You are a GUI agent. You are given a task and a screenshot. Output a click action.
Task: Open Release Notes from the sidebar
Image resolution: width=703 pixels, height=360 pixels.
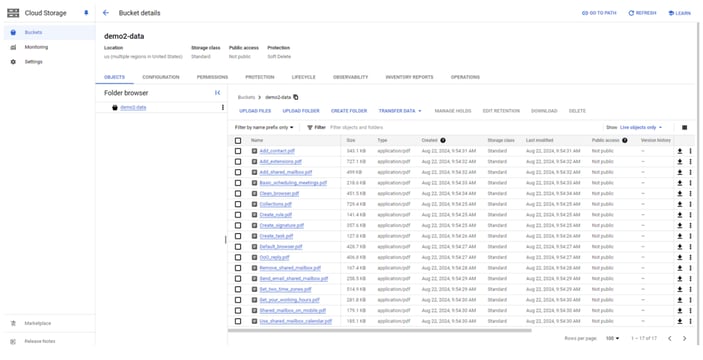point(40,342)
